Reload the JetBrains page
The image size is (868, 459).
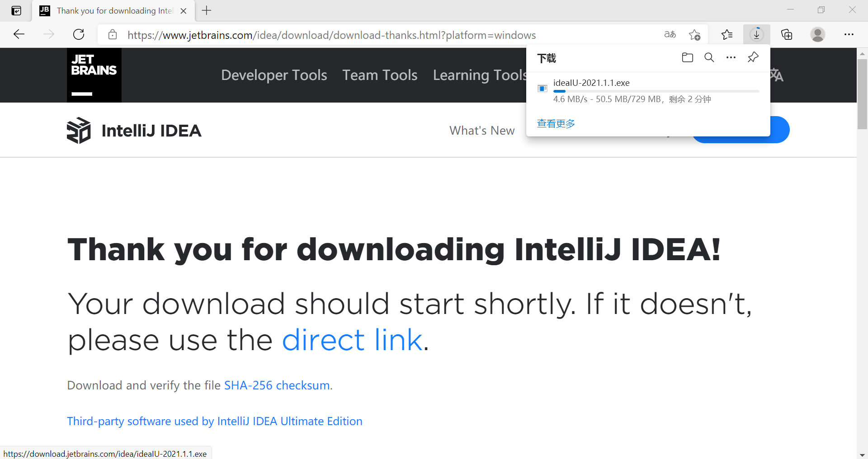tap(79, 34)
